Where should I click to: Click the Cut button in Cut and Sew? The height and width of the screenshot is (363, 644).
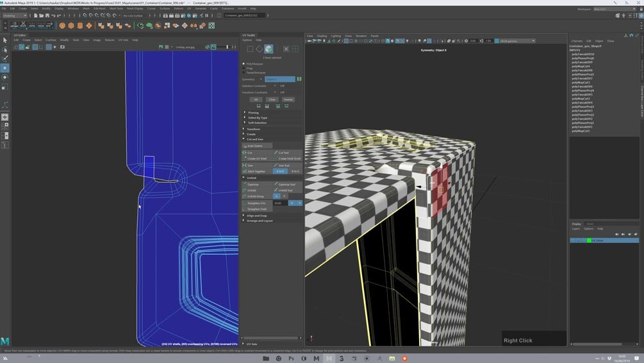pos(257,153)
